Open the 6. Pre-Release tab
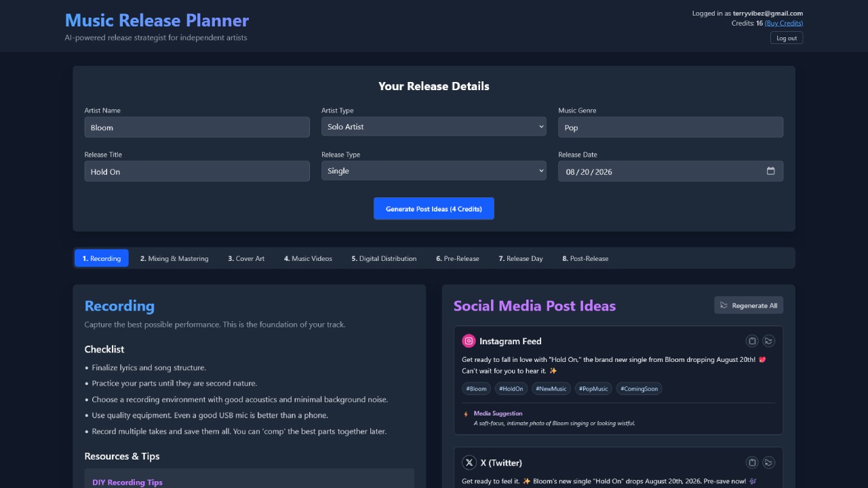 click(457, 258)
